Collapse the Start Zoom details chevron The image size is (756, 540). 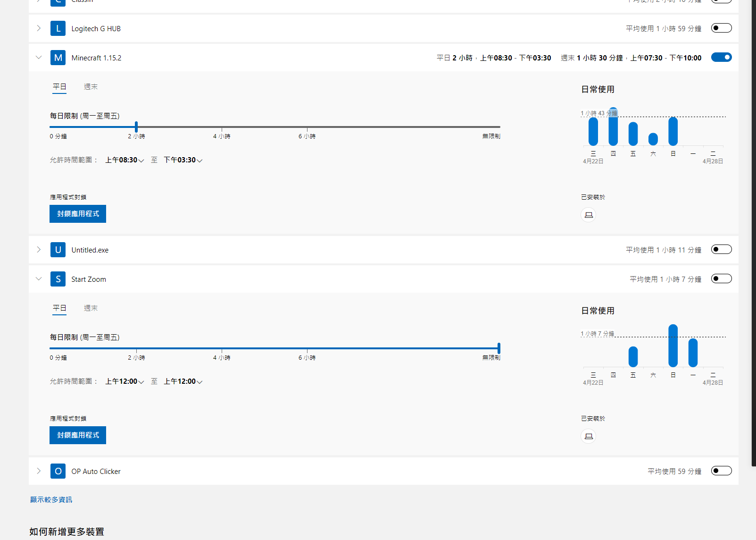coord(39,279)
